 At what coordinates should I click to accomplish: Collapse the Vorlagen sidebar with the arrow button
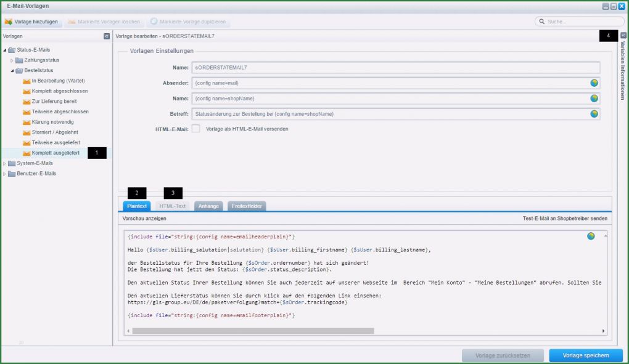(105, 36)
